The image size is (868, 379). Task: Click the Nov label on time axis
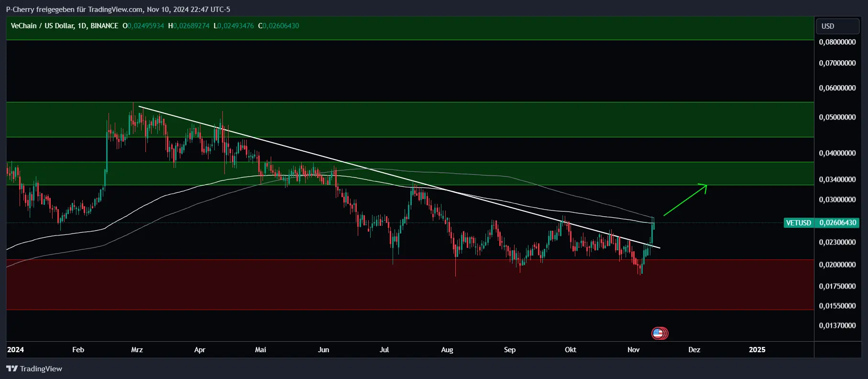tap(634, 350)
